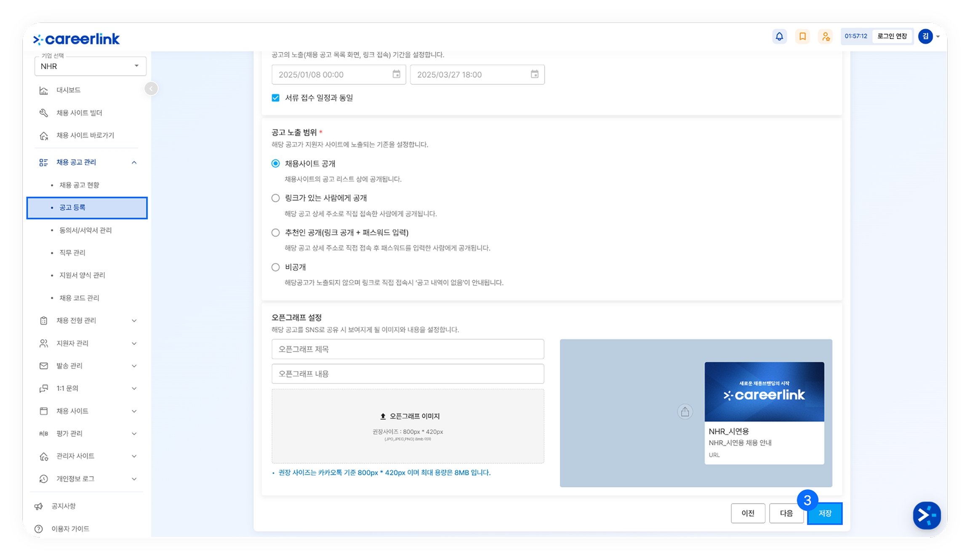The width and height of the screenshot is (970, 560).
Task: Uncheck 서류 접수 일정과 동일 checkbox
Action: [x=275, y=98]
